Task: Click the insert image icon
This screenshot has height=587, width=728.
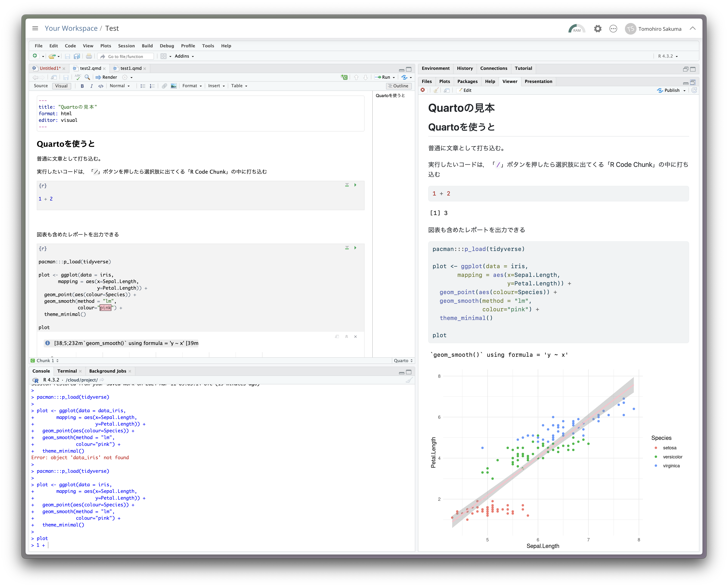Action: pyautogui.click(x=173, y=86)
